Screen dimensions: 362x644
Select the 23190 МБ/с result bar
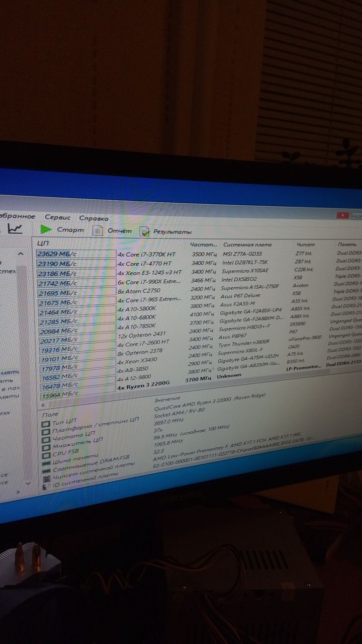pos(76,264)
